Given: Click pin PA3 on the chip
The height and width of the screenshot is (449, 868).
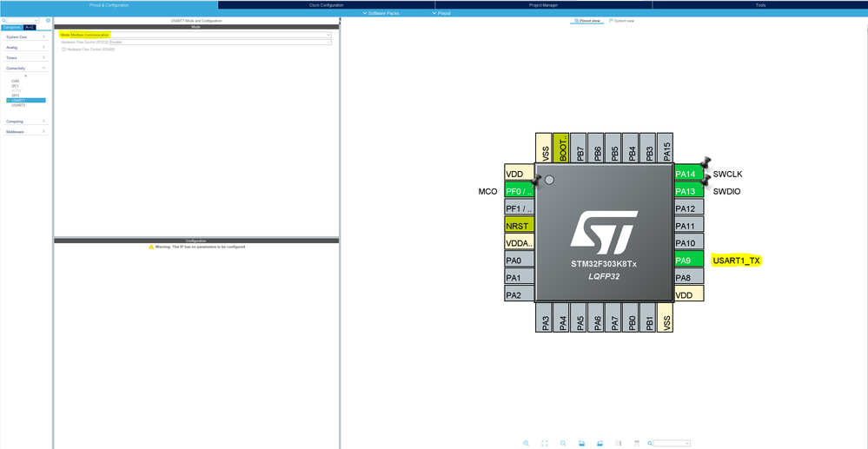Looking at the screenshot, I should pos(544,317).
